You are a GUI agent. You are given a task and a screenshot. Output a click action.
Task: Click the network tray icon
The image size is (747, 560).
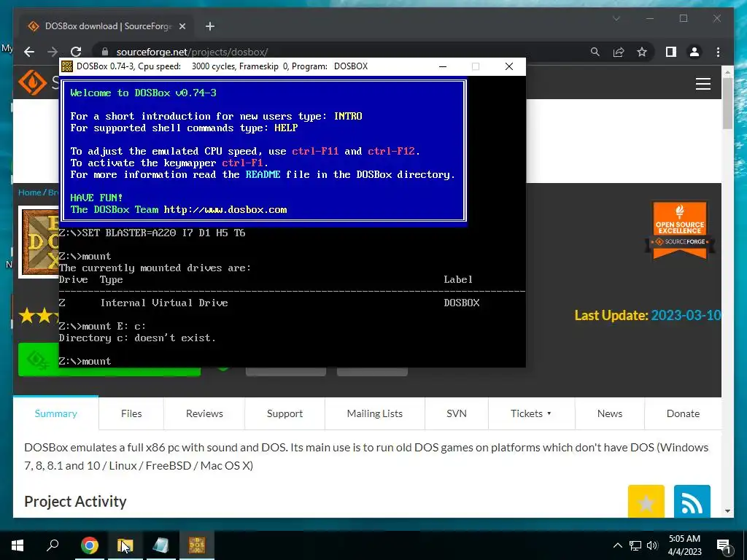pos(635,545)
